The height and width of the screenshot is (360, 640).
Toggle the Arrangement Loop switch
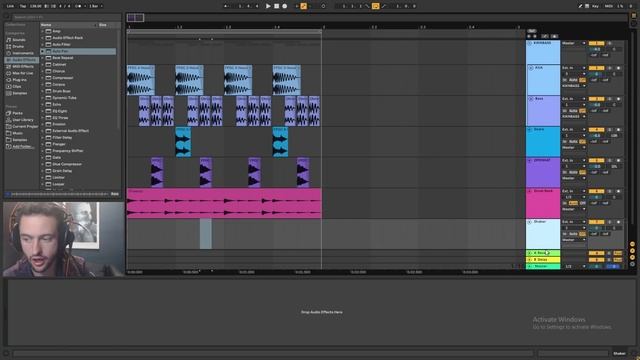(x=376, y=6)
